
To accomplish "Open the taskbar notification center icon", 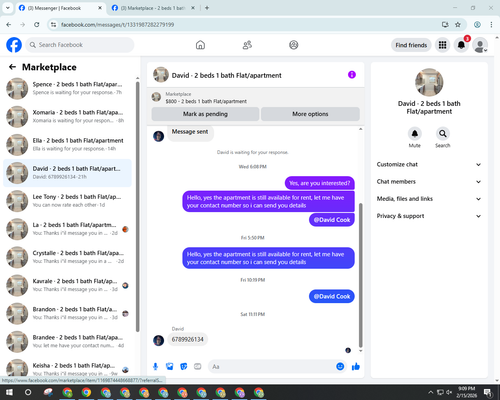I will (x=488, y=392).
